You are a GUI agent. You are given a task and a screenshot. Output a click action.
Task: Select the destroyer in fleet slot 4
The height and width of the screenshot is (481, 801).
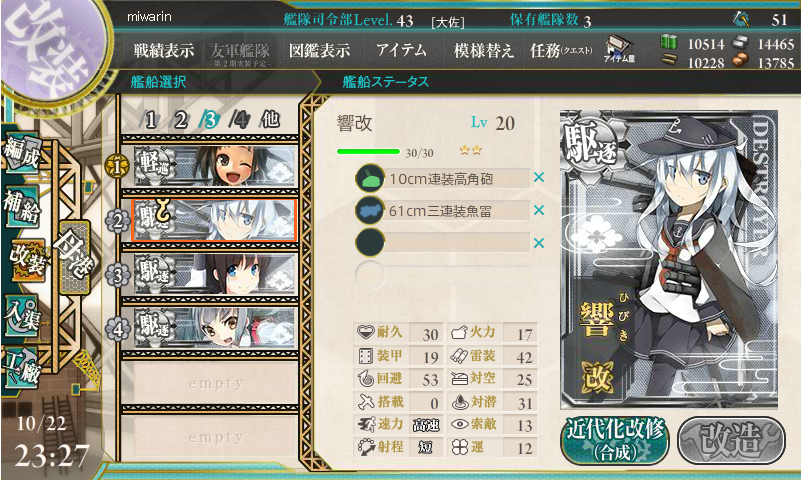[x=215, y=327]
